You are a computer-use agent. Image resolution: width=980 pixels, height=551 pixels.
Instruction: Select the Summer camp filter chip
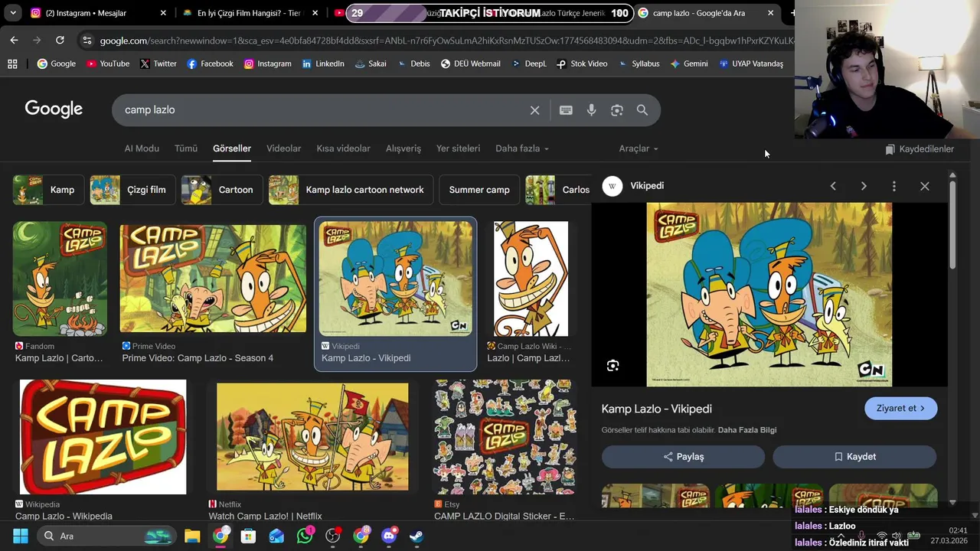point(479,190)
